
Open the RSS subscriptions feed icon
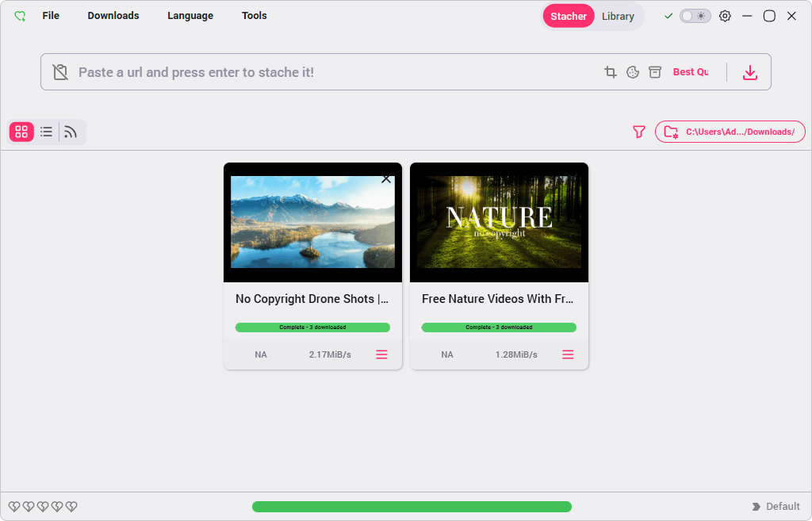(x=71, y=132)
